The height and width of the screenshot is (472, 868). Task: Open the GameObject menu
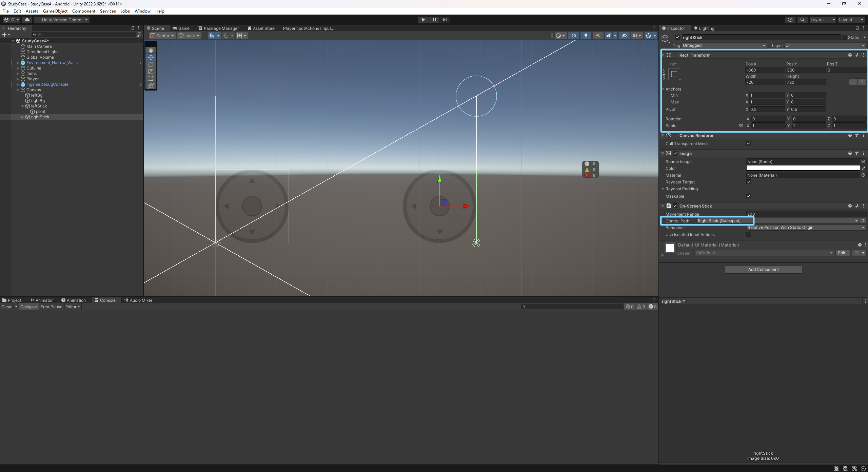pos(55,11)
